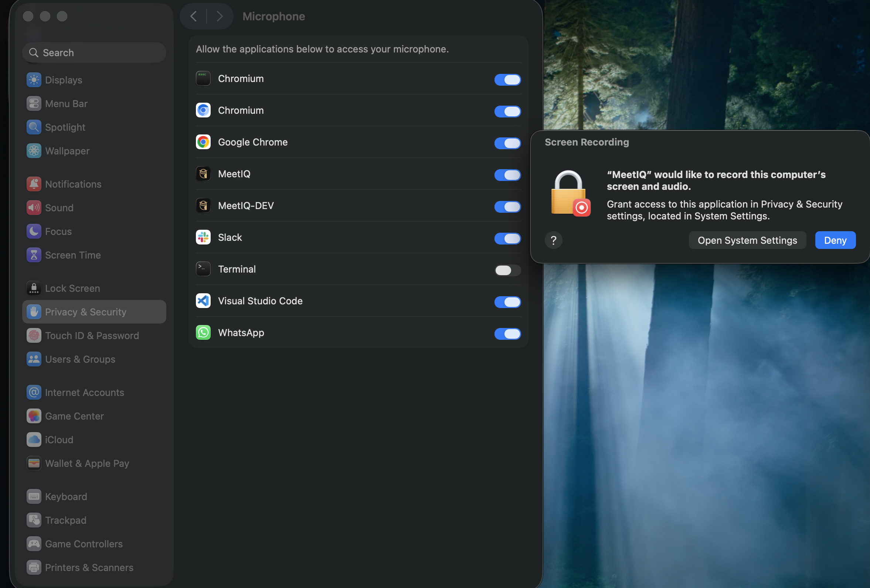This screenshot has height=588, width=870.
Task: Click the Terminal app icon
Action: point(203,269)
